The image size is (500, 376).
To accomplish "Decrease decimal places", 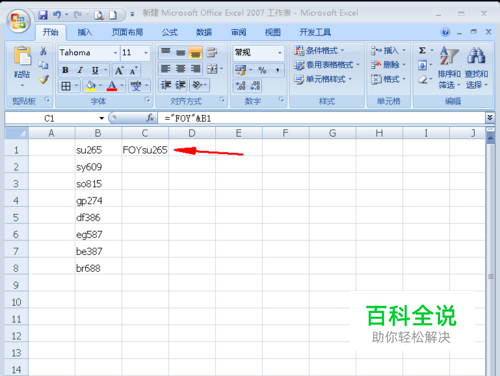I will pyautogui.click(x=255, y=86).
